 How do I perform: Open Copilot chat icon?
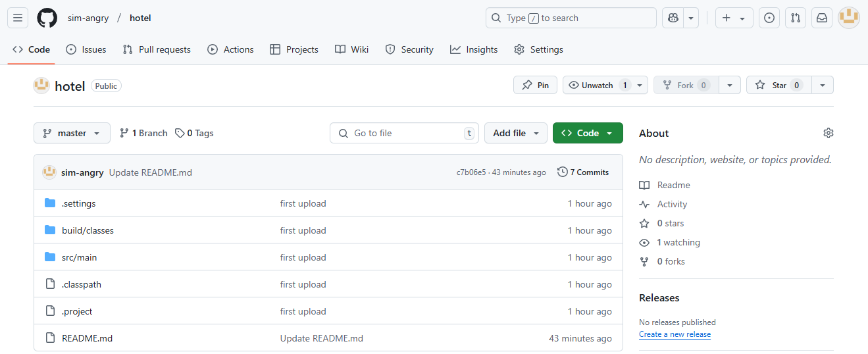pyautogui.click(x=673, y=18)
